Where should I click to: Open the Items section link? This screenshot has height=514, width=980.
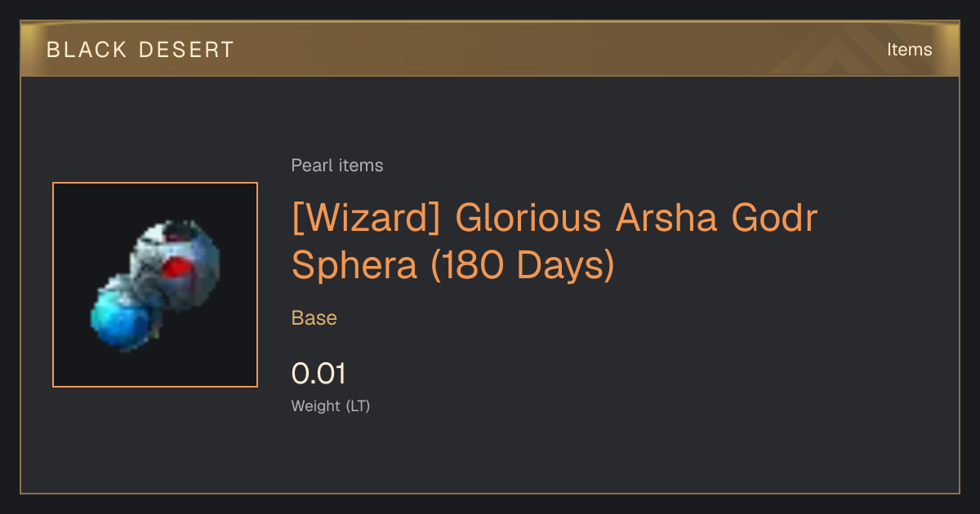click(909, 50)
